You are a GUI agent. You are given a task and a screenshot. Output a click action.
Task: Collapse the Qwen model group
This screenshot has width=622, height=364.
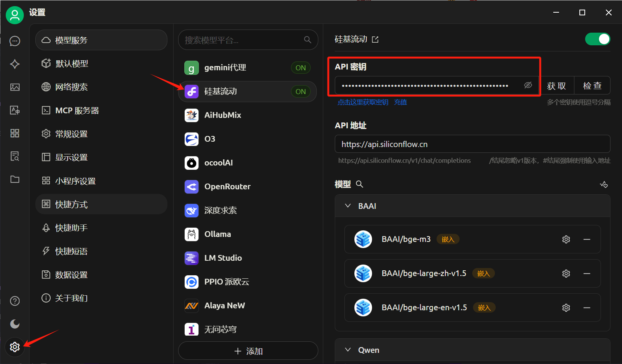348,350
